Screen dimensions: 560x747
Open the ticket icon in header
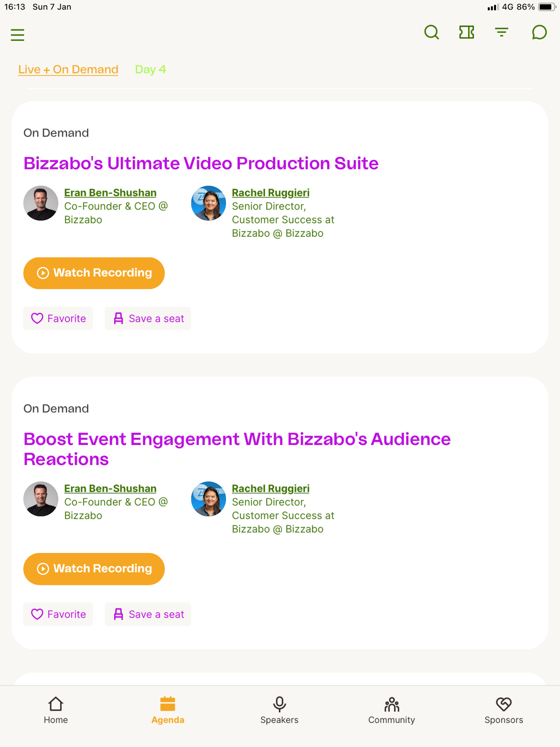click(466, 33)
